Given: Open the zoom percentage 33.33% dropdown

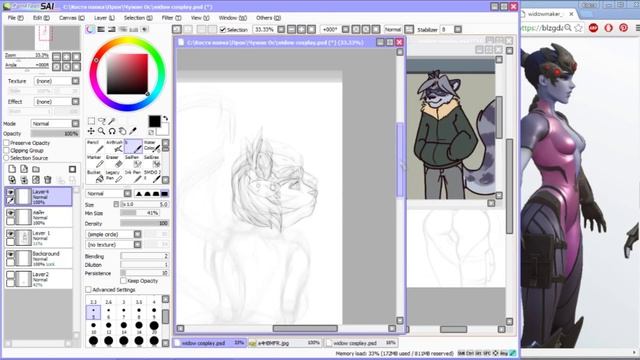Looking at the screenshot, I should click(281, 29).
